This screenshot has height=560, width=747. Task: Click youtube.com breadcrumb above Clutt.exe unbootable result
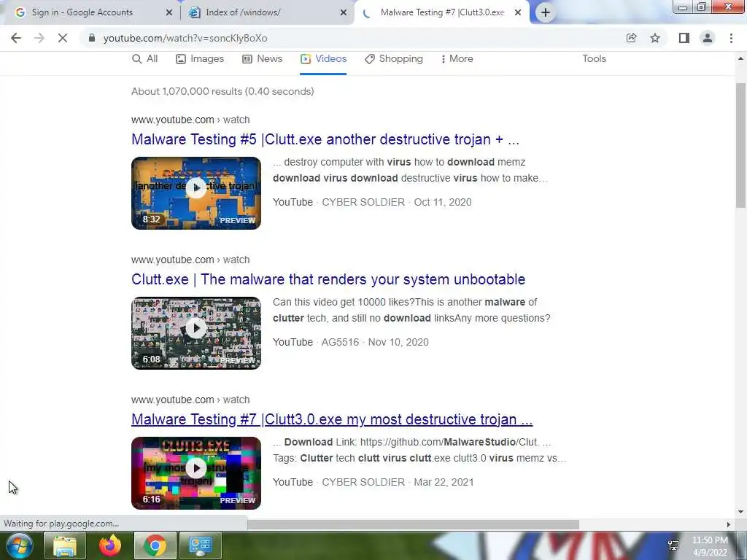tap(190, 260)
